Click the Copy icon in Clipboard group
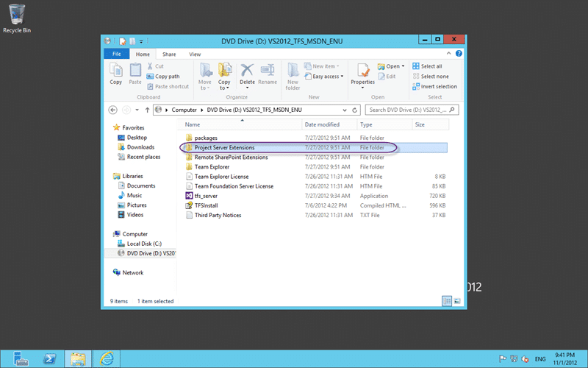588x368 pixels. coord(116,74)
